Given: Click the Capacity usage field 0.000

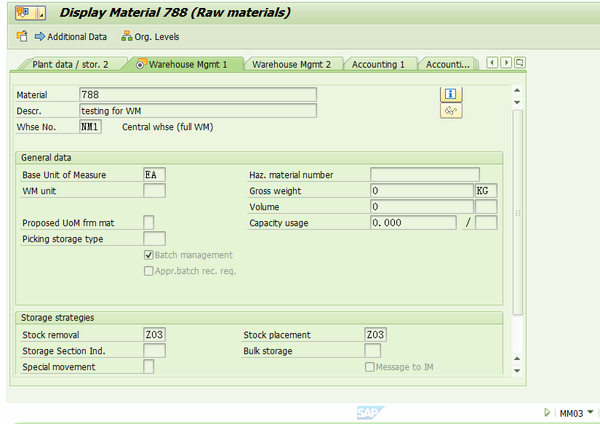Looking at the screenshot, I should 413,222.
